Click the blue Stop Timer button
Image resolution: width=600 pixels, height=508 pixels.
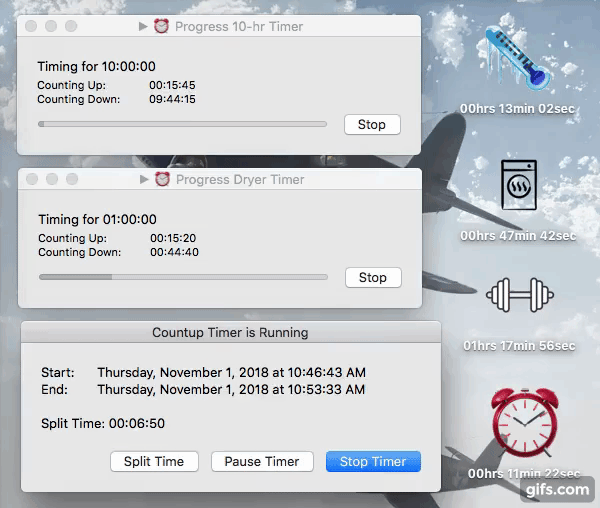(x=373, y=461)
